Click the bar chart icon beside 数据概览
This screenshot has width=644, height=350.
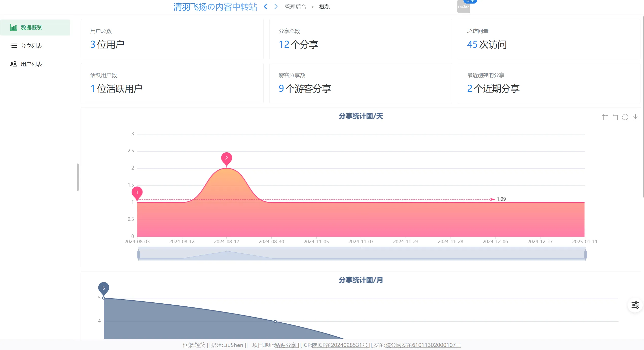coord(13,27)
